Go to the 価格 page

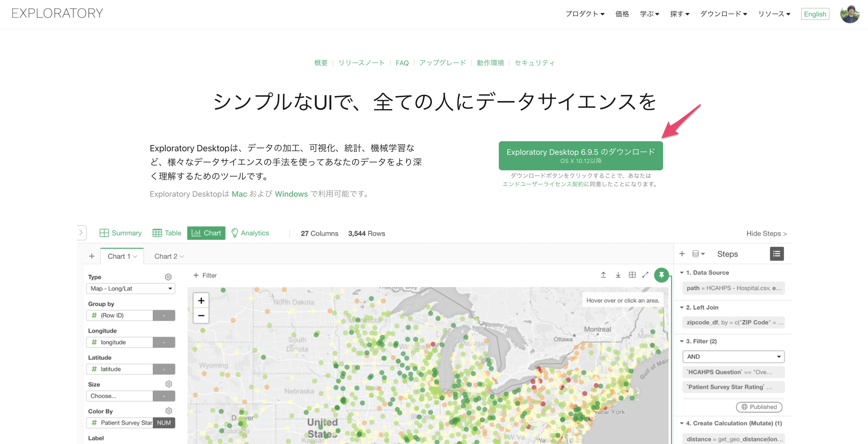622,14
